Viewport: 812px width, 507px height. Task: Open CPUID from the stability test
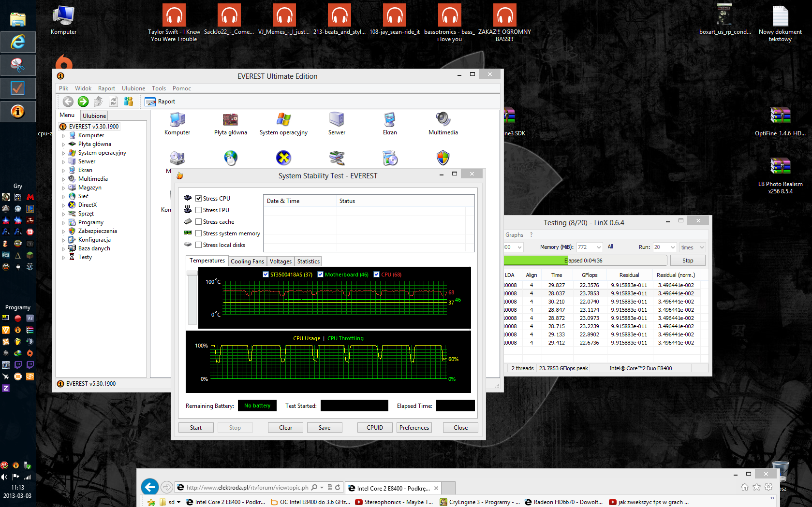375,428
